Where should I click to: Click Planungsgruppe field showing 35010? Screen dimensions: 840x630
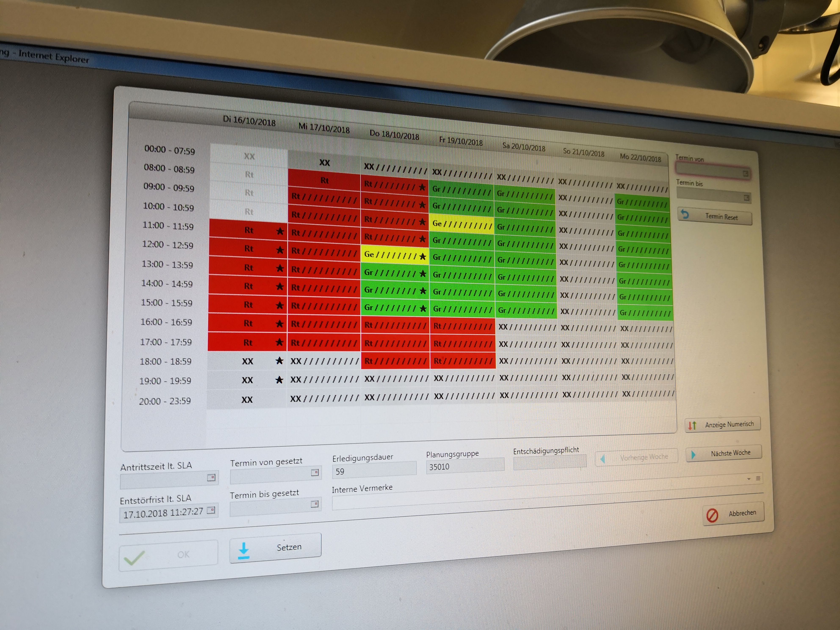[465, 466]
